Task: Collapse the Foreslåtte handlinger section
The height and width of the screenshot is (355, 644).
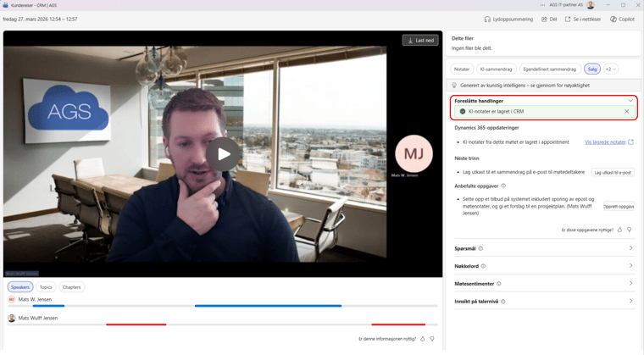Action: (x=630, y=101)
